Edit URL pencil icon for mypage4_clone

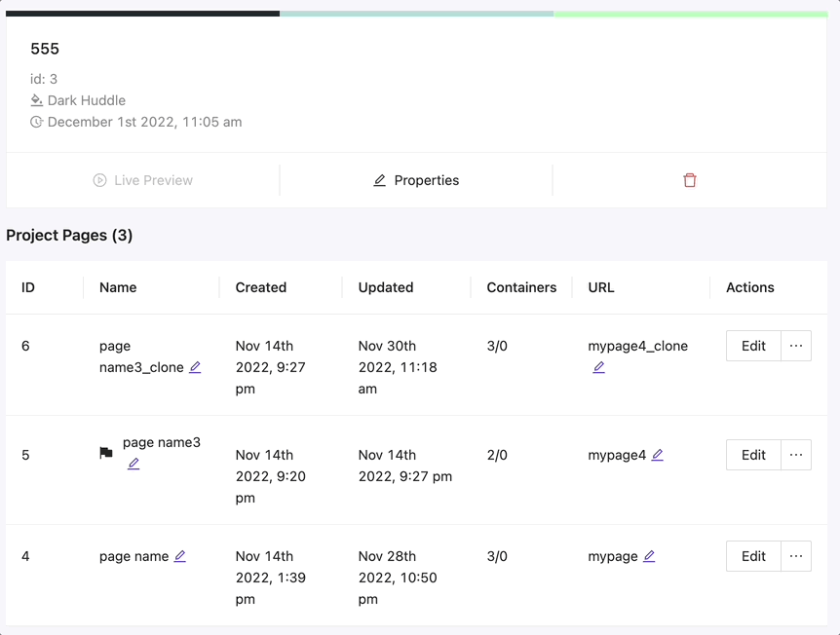pyautogui.click(x=598, y=367)
